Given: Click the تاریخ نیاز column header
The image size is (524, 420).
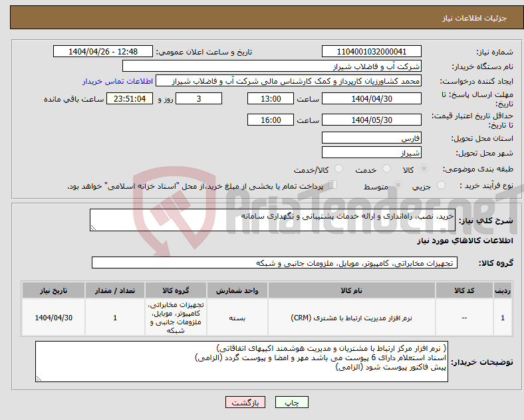Looking at the screenshot, I should [x=53, y=290].
